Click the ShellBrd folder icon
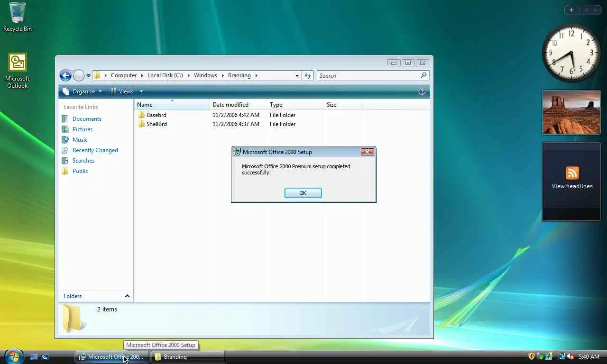 click(141, 124)
